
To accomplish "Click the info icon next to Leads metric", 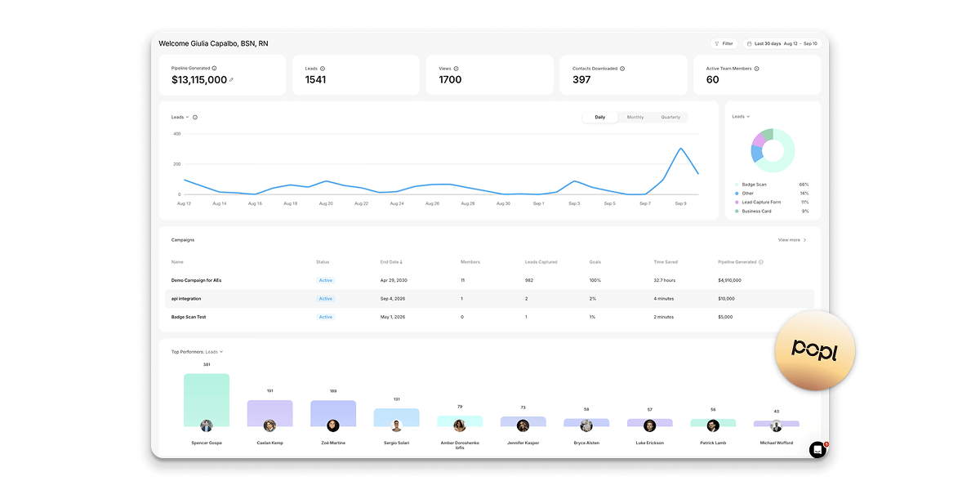I will [322, 69].
